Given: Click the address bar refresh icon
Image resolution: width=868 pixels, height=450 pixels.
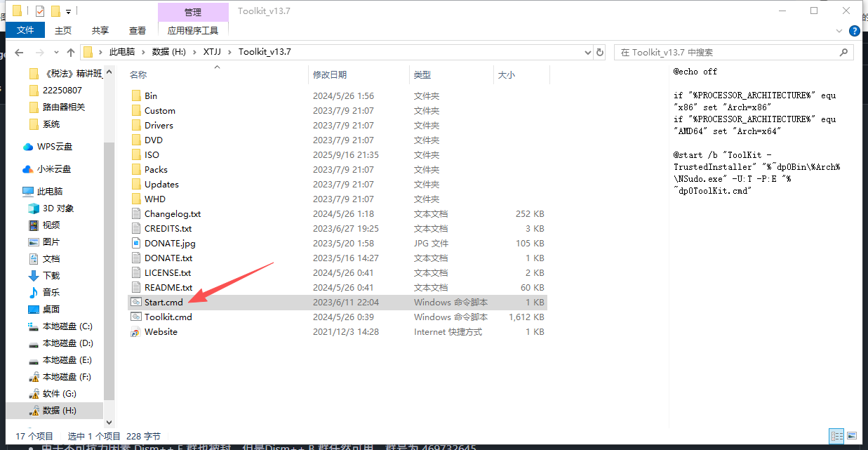Looking at the screenshot, I should [x=600, y=53].
